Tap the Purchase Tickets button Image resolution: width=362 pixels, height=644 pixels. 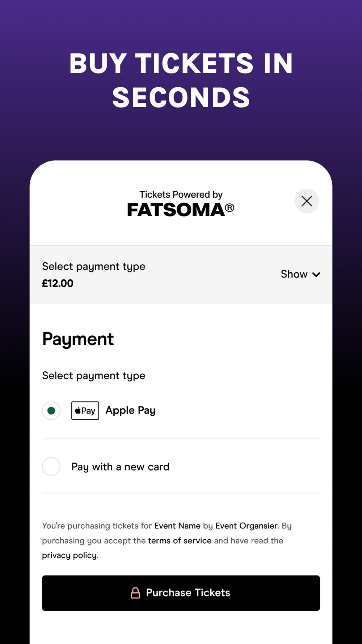click(x=181, y=593)
